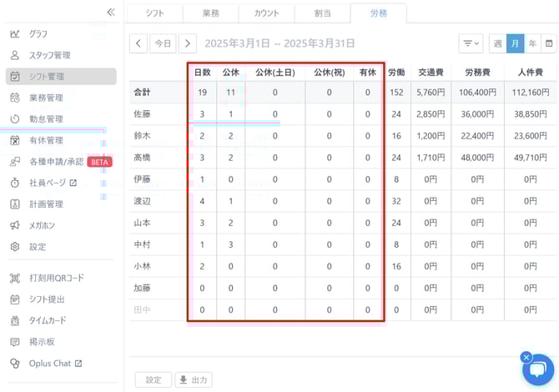This screenshot has width=559, height=392.
Task: Open 打刻用QRコード page
Action: pyautogui.click(x=55, y=278)
